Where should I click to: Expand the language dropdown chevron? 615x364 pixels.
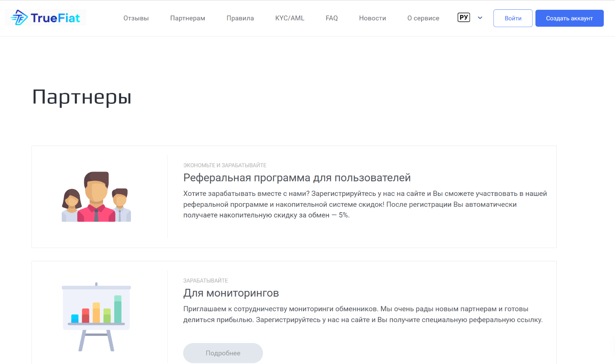480,18
